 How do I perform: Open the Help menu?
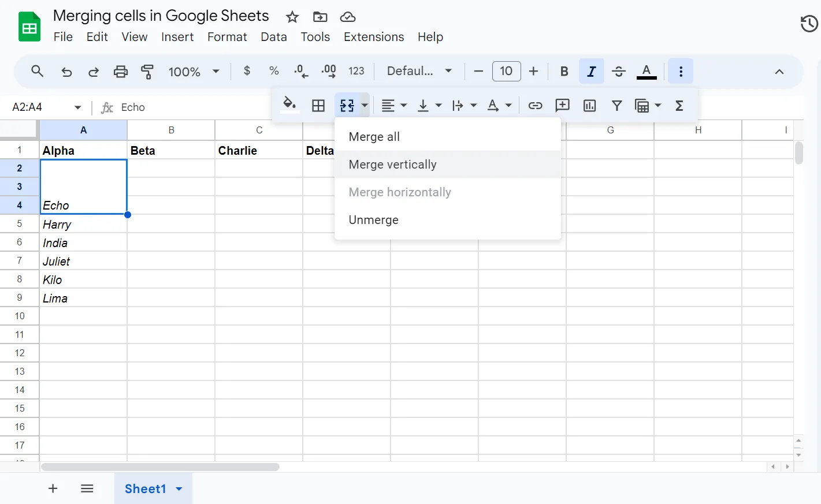pos(430,37)
